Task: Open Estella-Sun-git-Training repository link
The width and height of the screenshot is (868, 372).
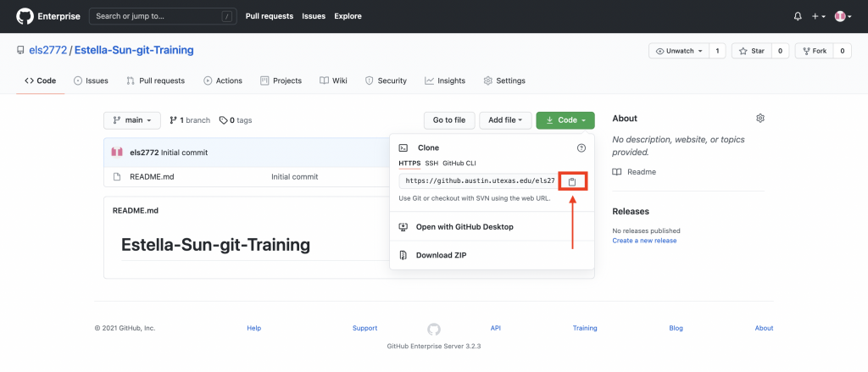Action: 134,50
